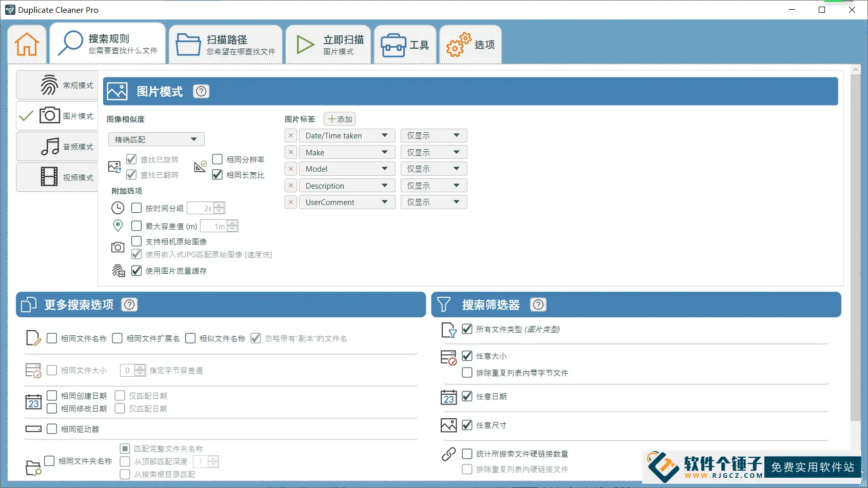
Task: Check 相同修改日期 option
Action: click(52, 408)
